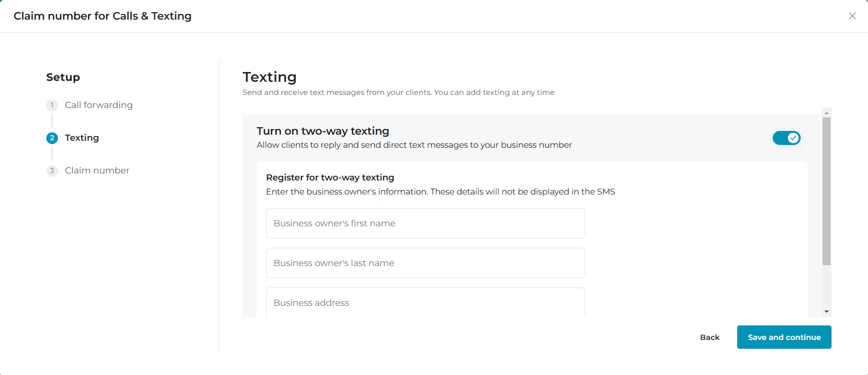Click the scrollbar up arrow

tap(826, 112)
